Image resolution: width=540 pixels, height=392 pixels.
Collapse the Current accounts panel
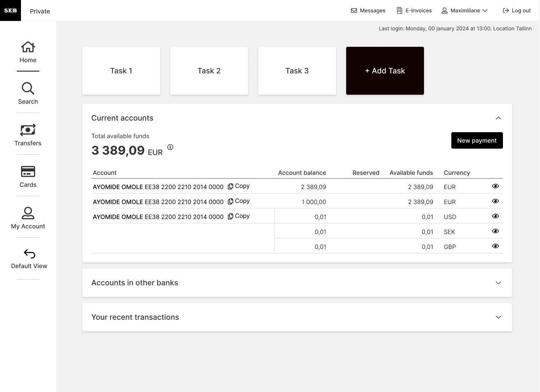(x=498, y=118)
